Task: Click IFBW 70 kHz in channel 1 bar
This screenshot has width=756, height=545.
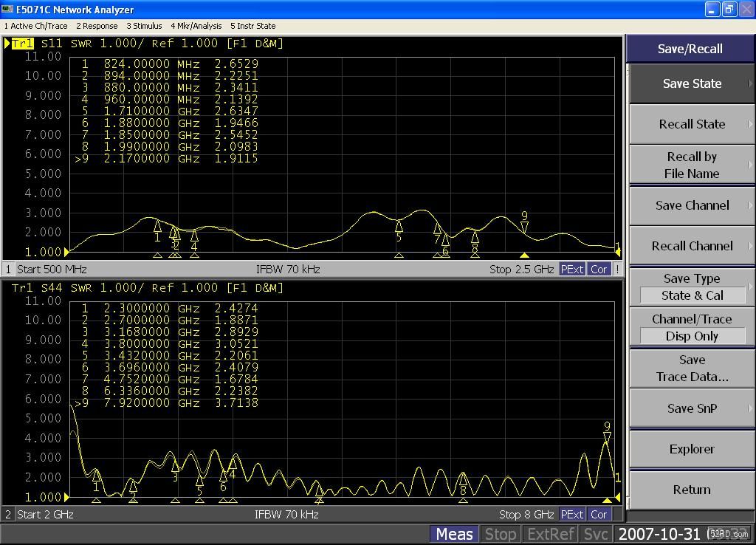Action: coord(288,269)
